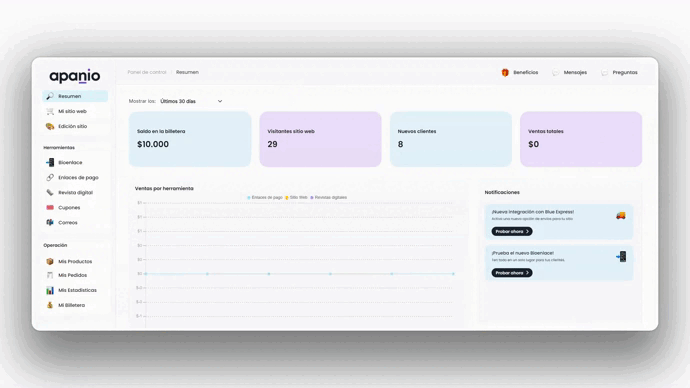The height and width of the screenshot is (388, 690).
Task: Click the Bioenlace notification phone icon
Action: tap(621, 256)
